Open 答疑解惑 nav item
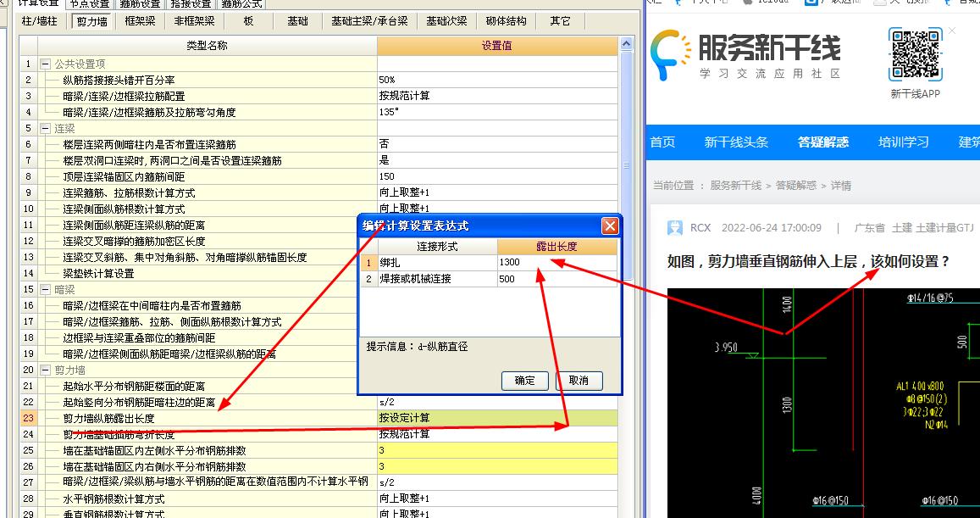This screenshot has height=518, width=980. 823,142
